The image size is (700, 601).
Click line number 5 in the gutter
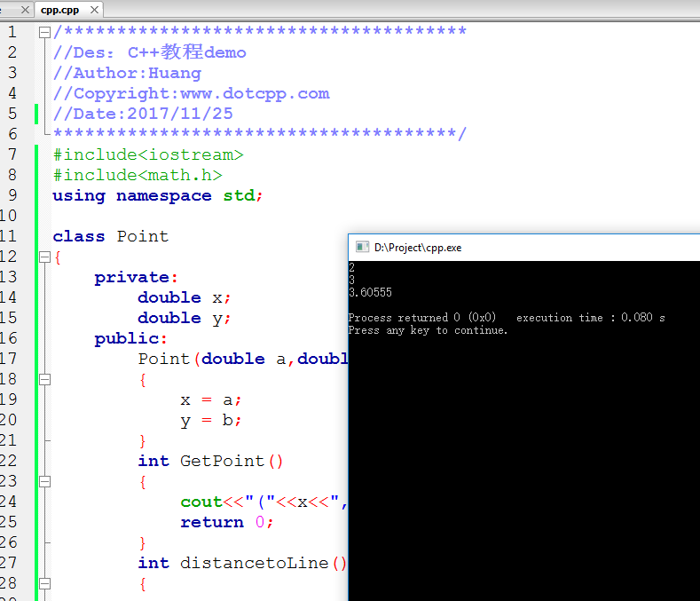[x=12, y=114]
